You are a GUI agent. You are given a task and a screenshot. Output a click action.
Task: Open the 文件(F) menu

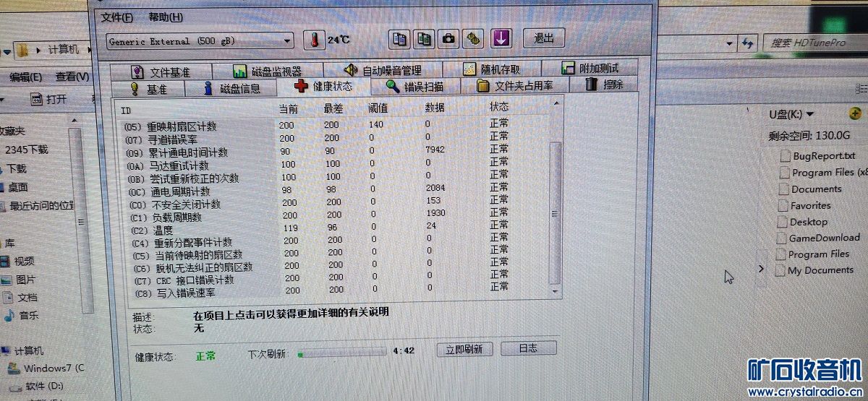pyautogui.click(x=116, y=17)
